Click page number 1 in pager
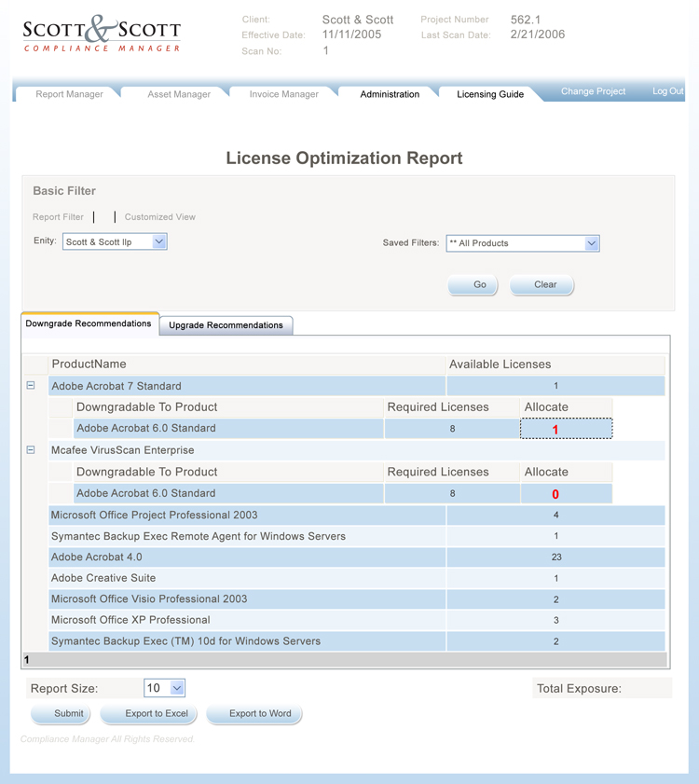This screenshot has height=784, width=699. [27, 660]
